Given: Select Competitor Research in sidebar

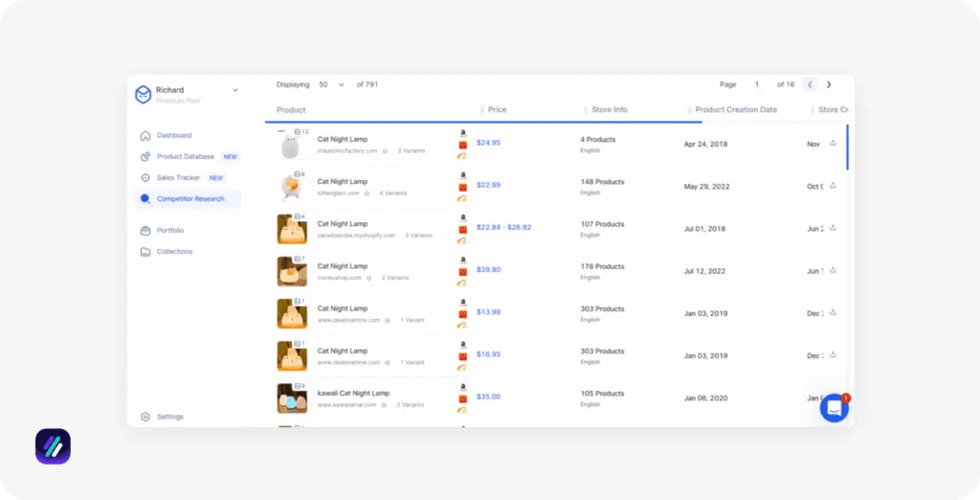Looking at the screenshot, I should (188, 199).
